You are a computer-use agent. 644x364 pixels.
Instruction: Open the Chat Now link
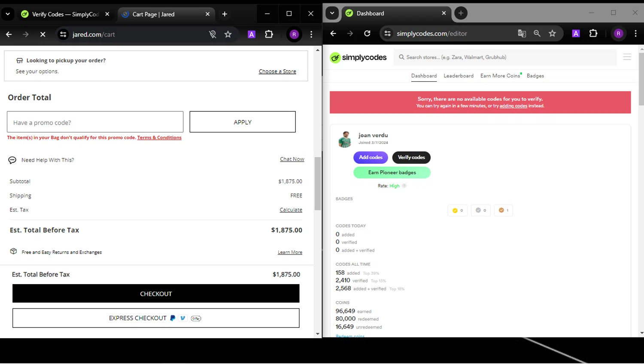(292, 159)
